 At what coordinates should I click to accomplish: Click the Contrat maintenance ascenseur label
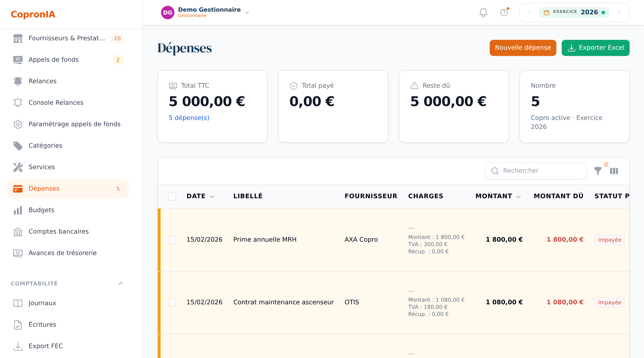[x=284, y=303]
